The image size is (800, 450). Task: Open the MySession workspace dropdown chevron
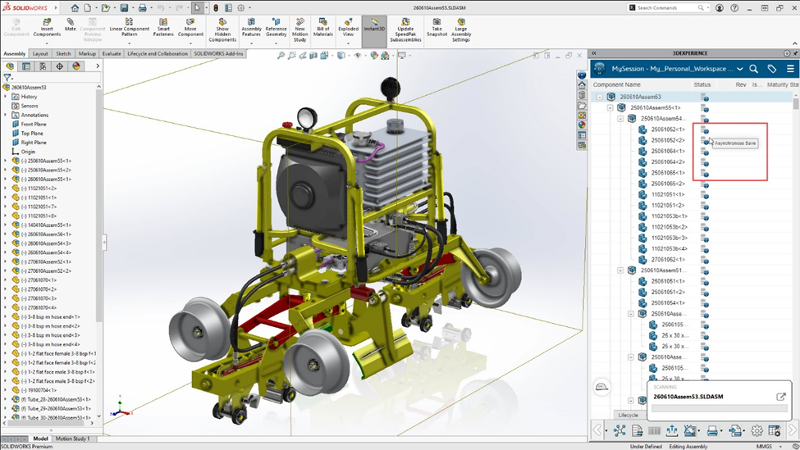pos(739,69)
